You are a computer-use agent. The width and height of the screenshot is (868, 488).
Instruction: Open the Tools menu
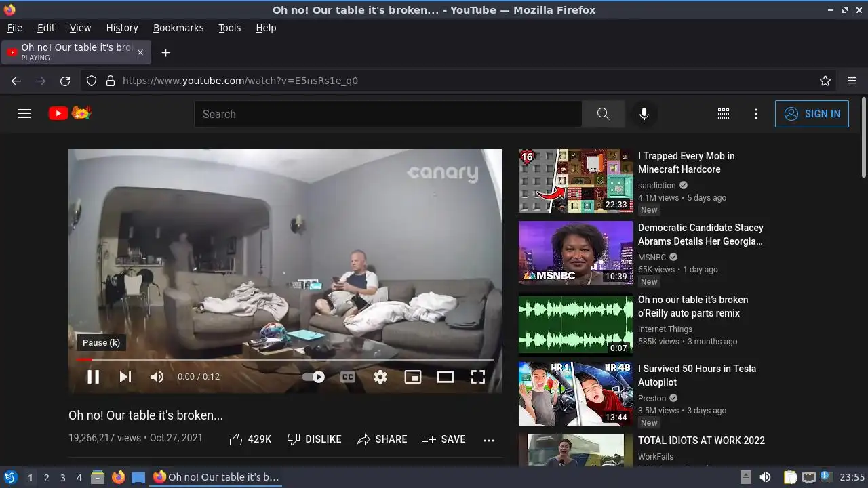pyautogui.click(x=229, y=28)
